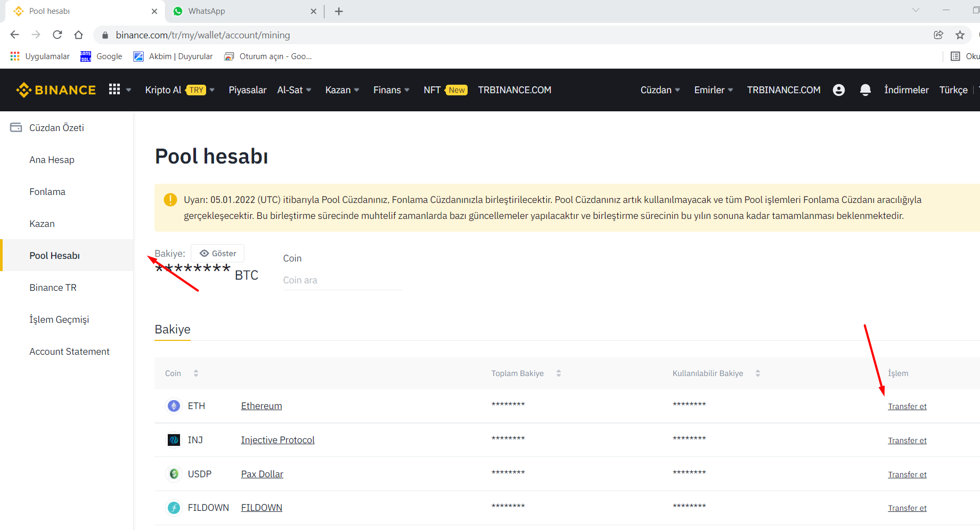Open the Ethereum coin link
The height and width of the screenshot is (530, 980).
[x=262, y=406]
